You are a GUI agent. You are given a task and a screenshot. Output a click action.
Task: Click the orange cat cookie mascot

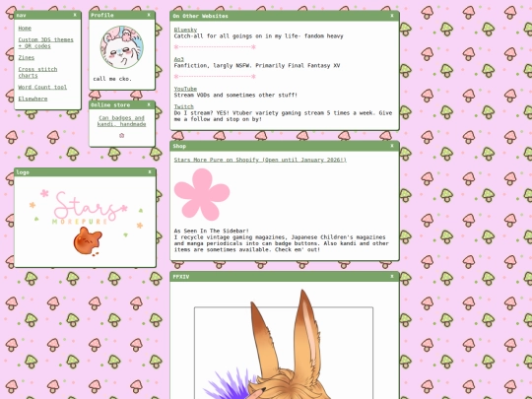[88, 241]
